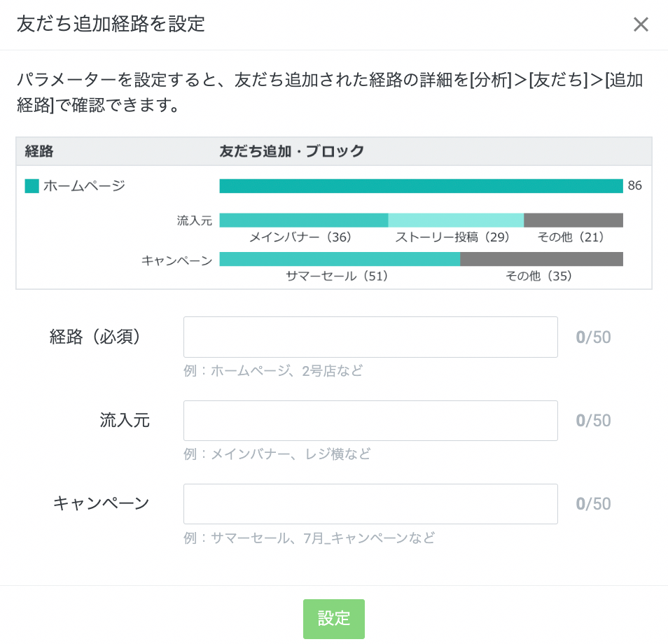Click the 経路 column header

pos(39,151)
